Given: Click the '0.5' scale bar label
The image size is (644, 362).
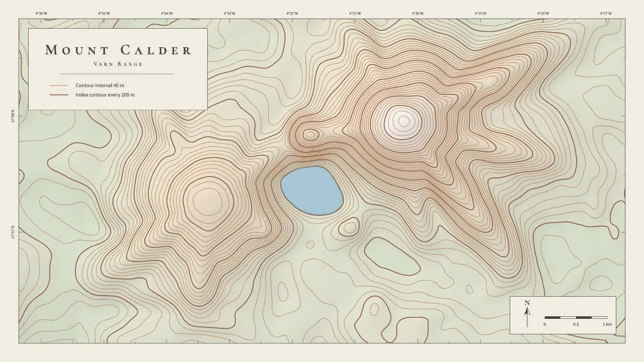Looking at the screenshot, I should pos(576,324).
